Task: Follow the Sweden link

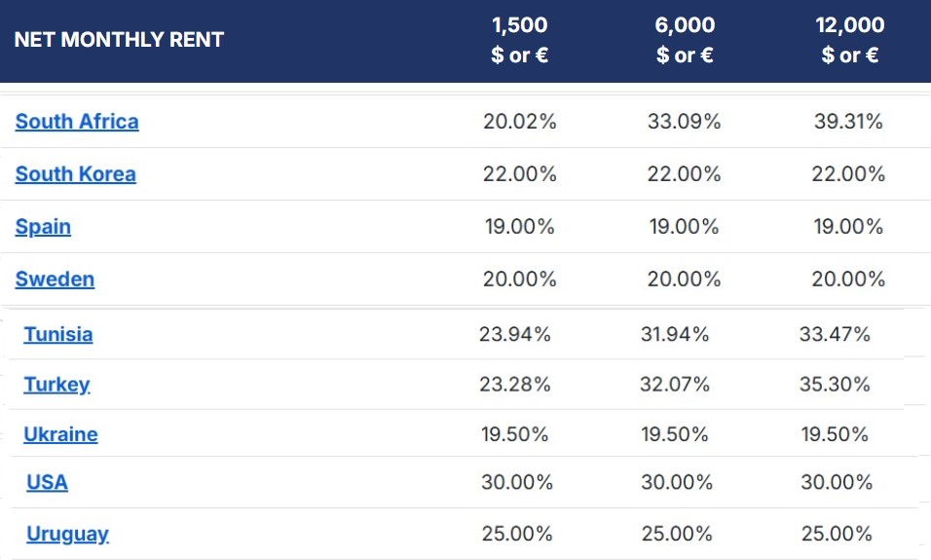Action: [x=55, y=280]
